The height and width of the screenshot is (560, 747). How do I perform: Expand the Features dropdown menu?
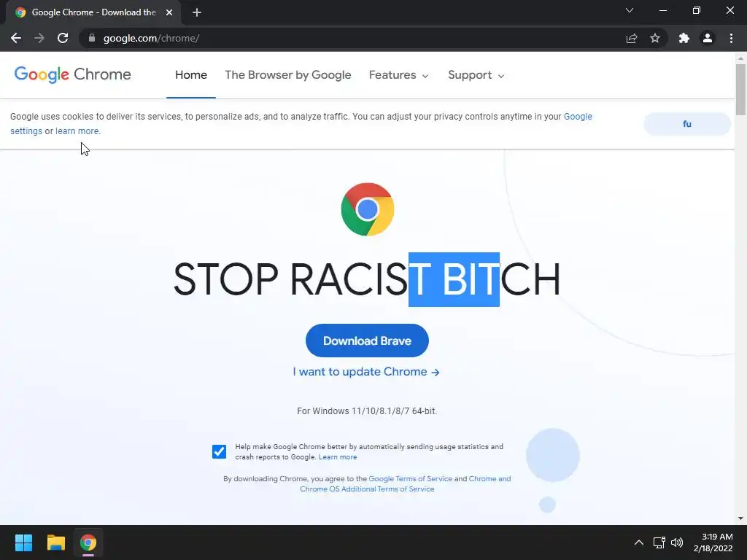pos(399,75)
